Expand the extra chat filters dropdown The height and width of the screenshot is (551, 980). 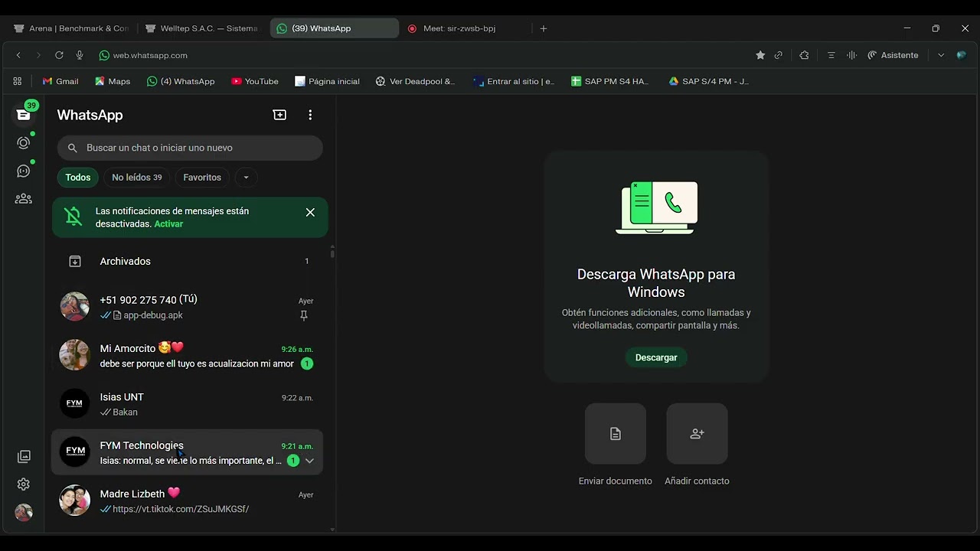pyautogui.click(x=246, y=178)
